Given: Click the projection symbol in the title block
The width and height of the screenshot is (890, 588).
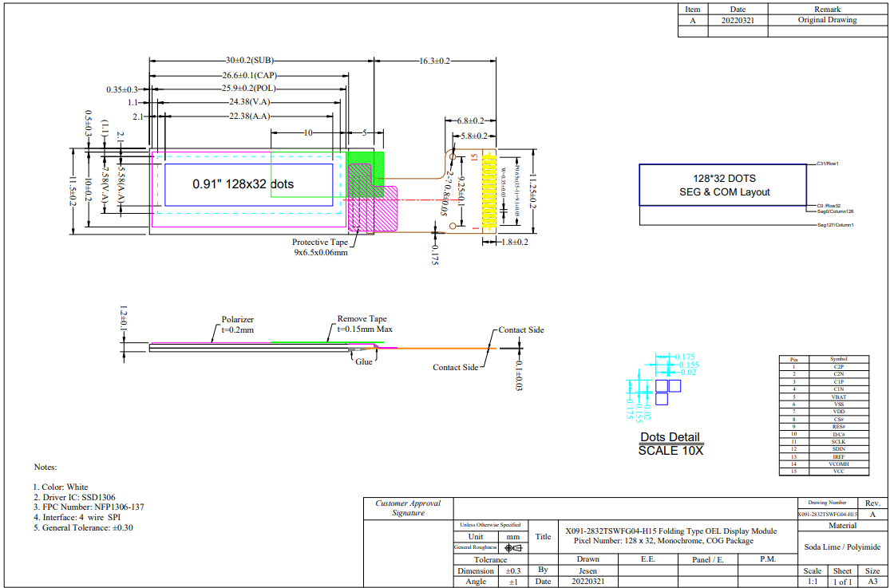Looking at the screenshot, I should (x=514, y=547).
